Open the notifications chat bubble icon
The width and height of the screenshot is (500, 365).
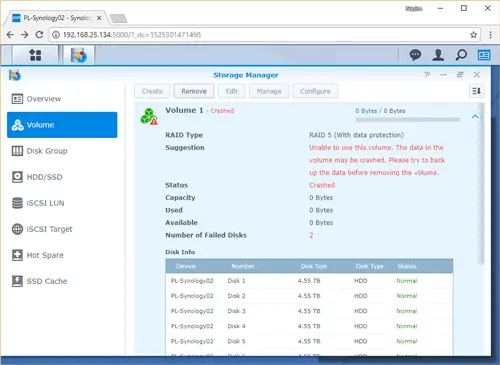point(415,55)
